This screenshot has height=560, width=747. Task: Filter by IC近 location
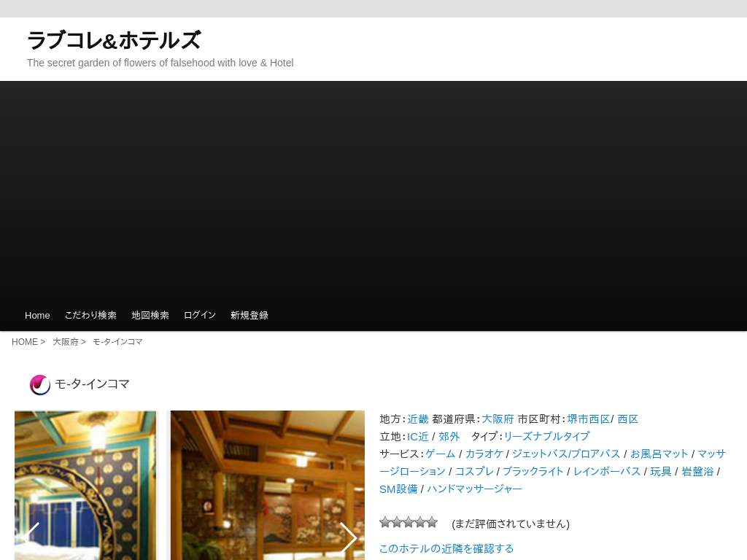[x=418, y=437]
